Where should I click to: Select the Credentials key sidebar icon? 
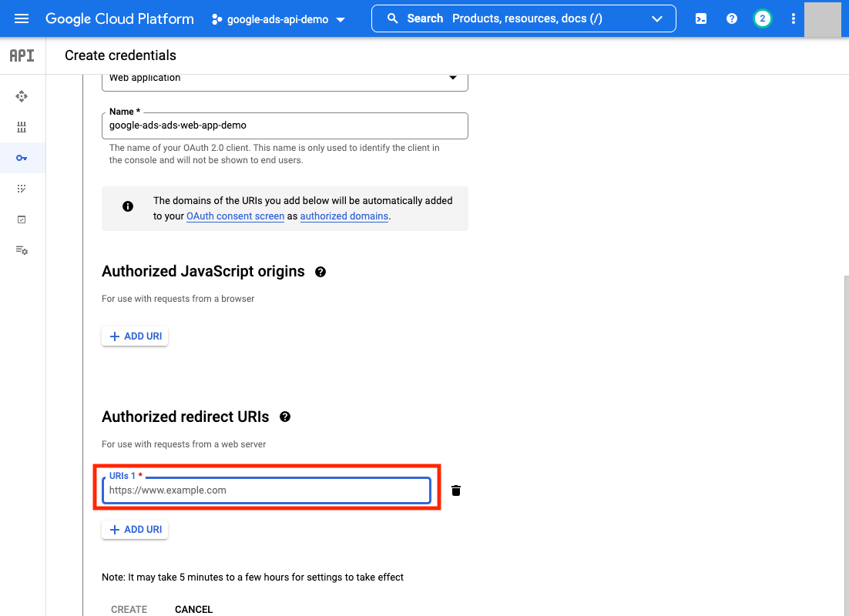coord(22,158)
